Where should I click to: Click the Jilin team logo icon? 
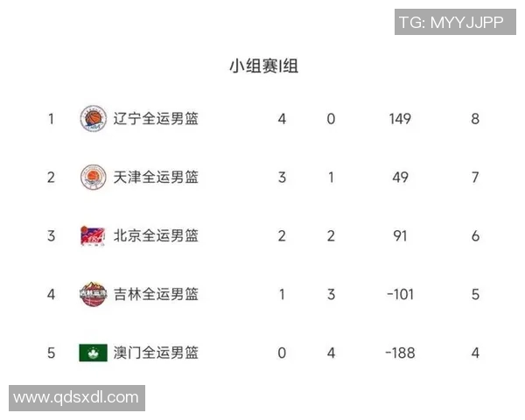[92, 294]
